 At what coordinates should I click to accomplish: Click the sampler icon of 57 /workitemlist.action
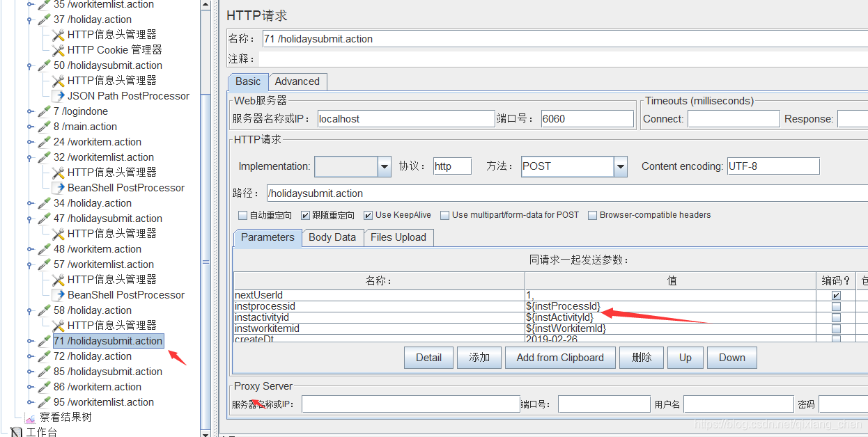click(x=45, y=264)
